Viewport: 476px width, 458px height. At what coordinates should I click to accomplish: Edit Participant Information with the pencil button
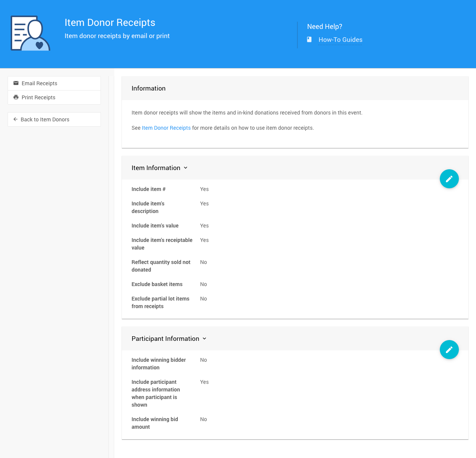tap(449, 350)
